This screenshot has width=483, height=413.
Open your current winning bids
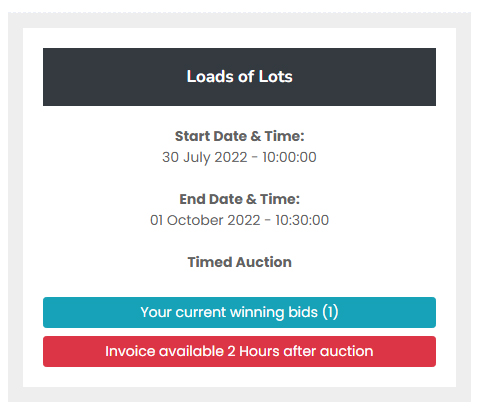pos(239,312)
